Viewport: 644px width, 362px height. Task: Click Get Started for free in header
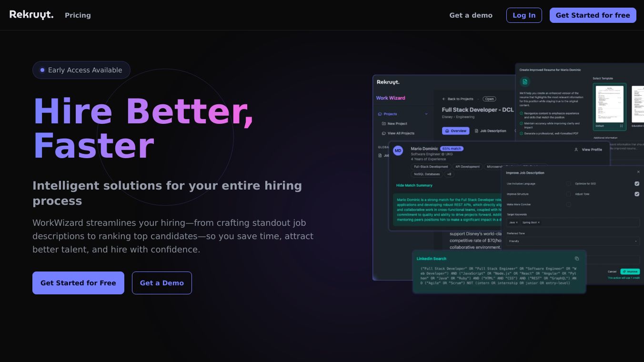click(593, 15)
